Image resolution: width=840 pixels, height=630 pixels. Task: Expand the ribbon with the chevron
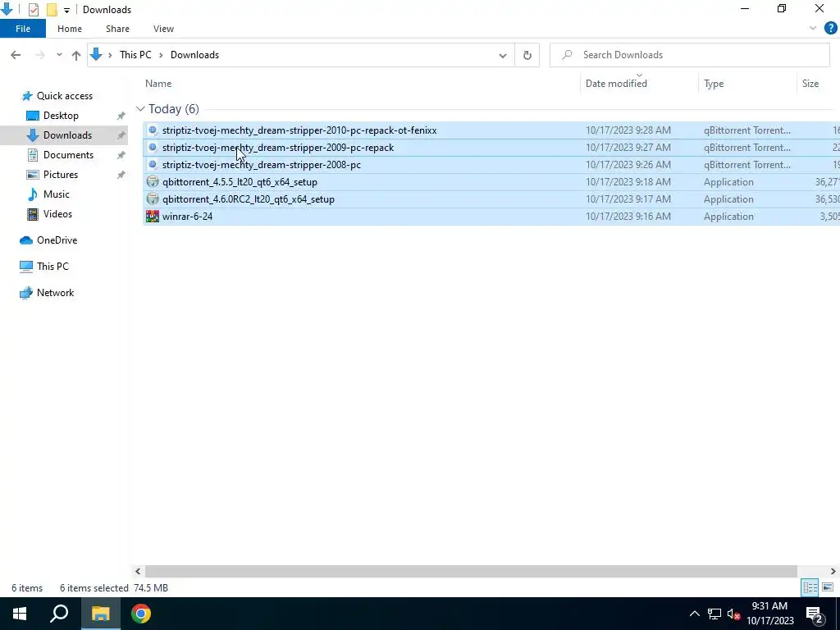click(813, 29)
